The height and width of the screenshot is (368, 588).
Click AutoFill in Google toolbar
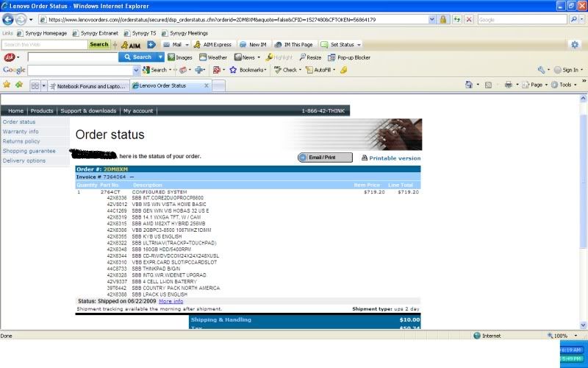tap(318, 70)
